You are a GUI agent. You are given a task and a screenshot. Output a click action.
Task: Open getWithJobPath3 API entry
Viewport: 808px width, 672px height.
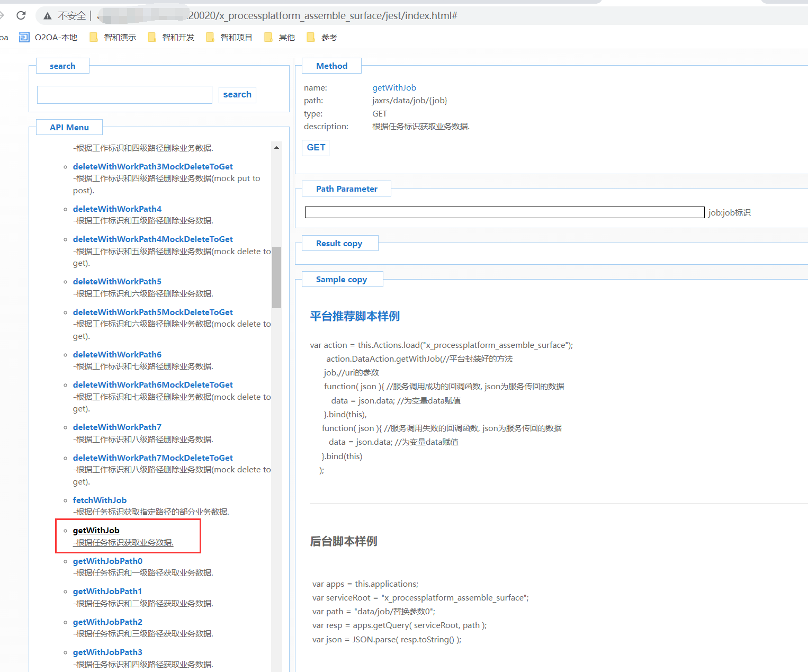coord(107,652)
